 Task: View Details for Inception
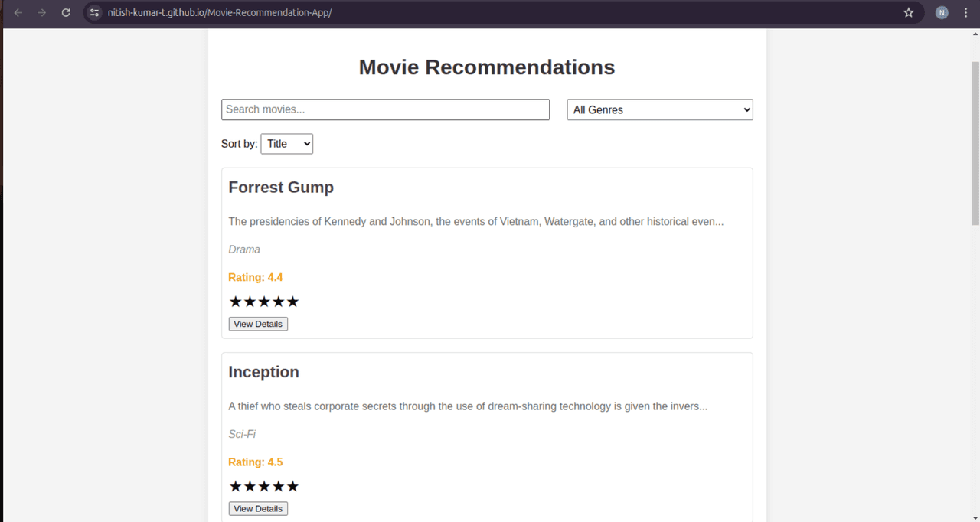pyautogui.click(x=258, y=508)
